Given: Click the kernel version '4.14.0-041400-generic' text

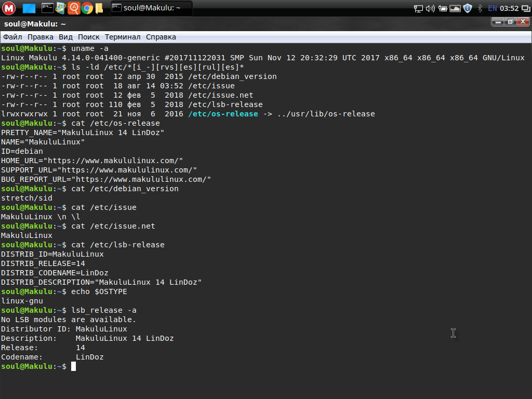Looking at the screenshot, I should point(111,58).
